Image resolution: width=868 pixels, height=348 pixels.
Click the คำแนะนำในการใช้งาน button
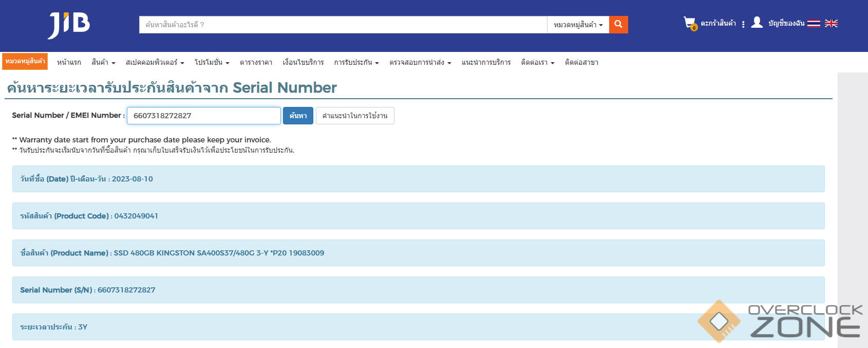coord(355,116)
